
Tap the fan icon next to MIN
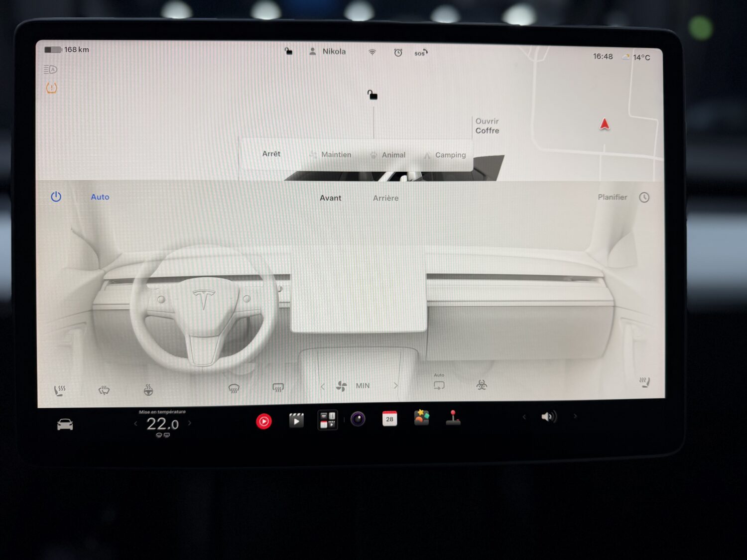pyautogui.click(x=342, y=386)
